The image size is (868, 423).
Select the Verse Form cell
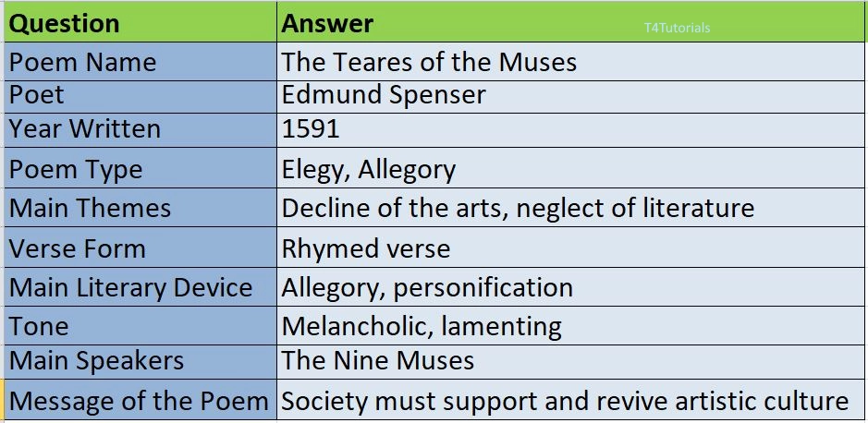click(x=141, y=248)
